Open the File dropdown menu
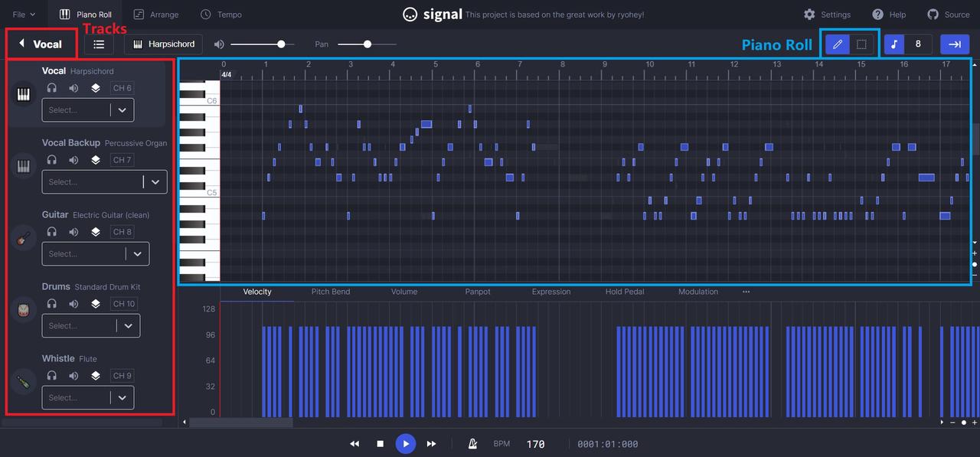The image size is (980, 457). 24,15
